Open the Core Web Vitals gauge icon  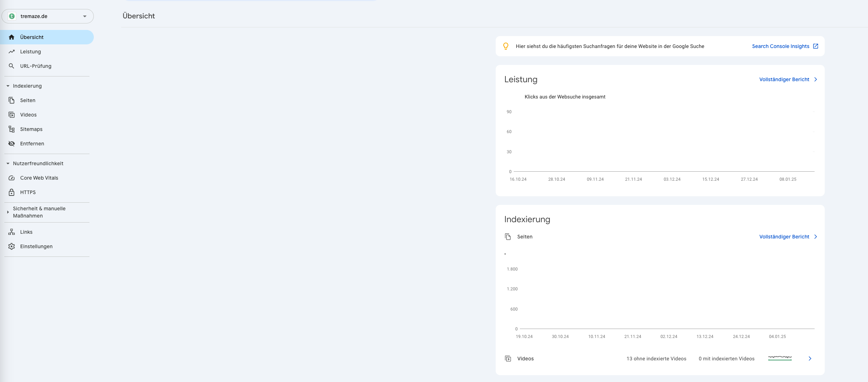12,178
